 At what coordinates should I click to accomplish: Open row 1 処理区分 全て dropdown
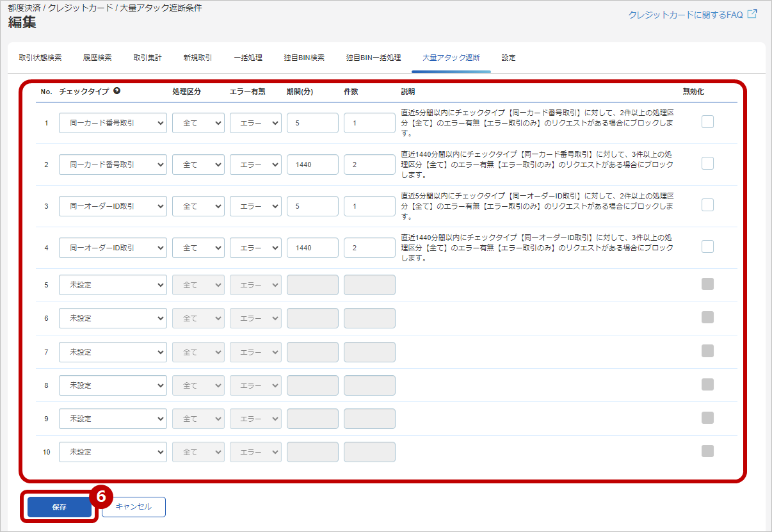click(x=198, y=123)
